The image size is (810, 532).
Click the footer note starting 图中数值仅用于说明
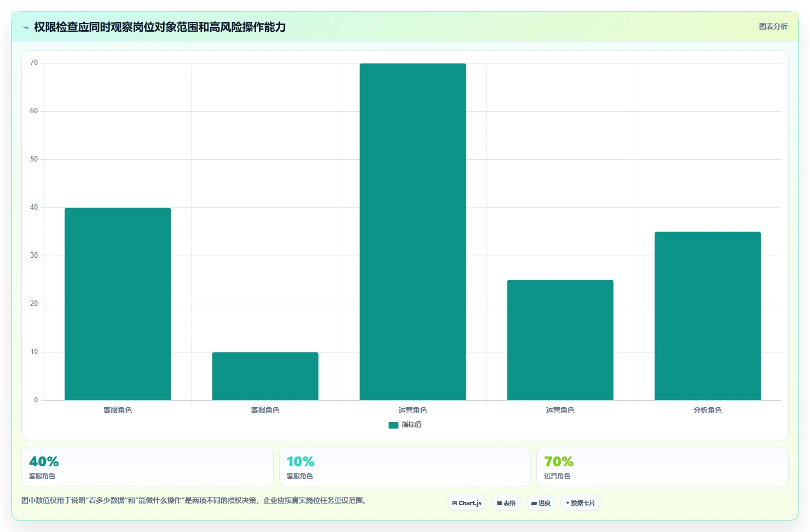click(194, 500)
